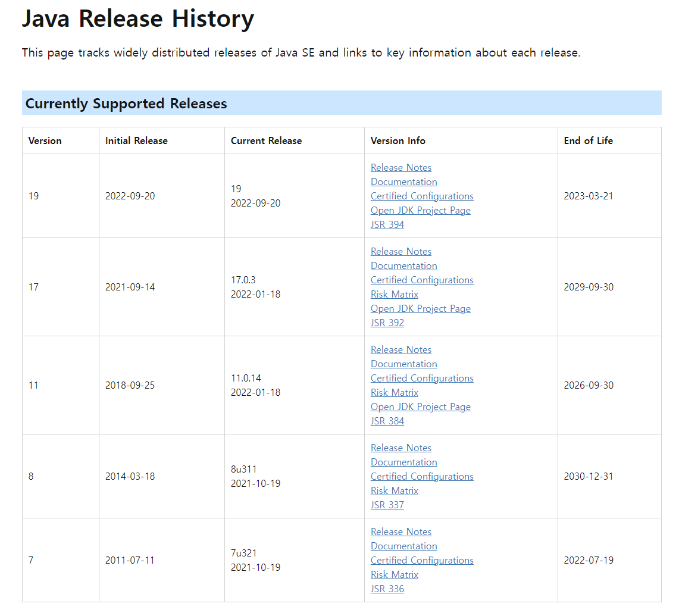Select the initial release date 2018-09-25
Screen dimensions: 679x616
click(x=130, y=386)
